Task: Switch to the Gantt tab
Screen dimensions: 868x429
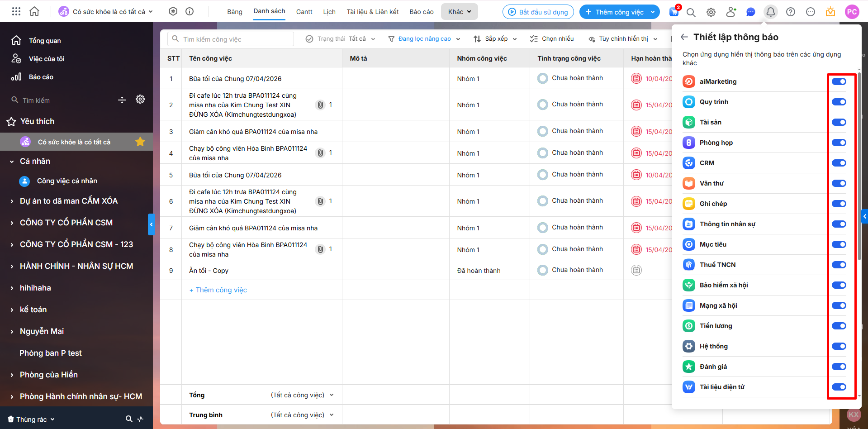Action: point(304,12)
